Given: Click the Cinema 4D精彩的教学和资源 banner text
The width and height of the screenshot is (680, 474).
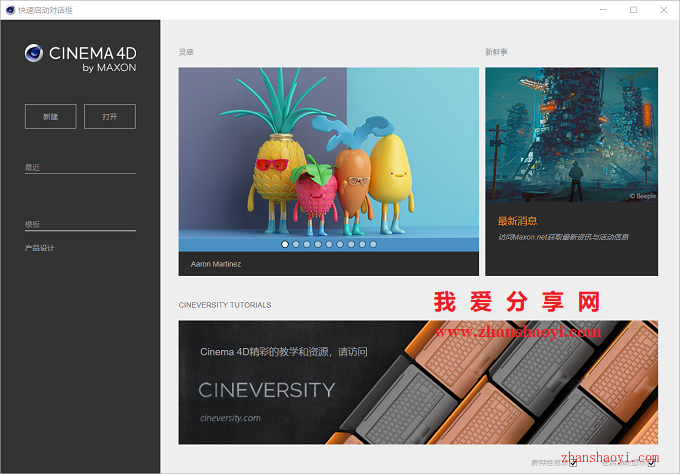Looking at the screenshot, I should pyautogui.click(x=284, y=352).
